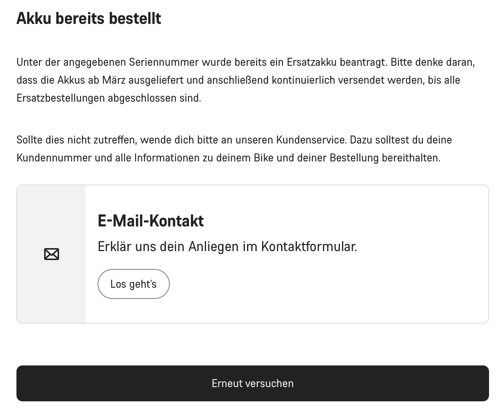Screen dimensions: 504x420
Task: Click the word "Kontaktformular" in the card
Action: click(308, 247)
